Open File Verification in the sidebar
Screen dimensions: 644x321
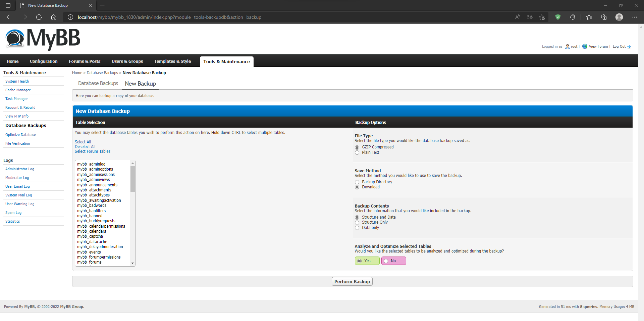(x=18, y=143)
